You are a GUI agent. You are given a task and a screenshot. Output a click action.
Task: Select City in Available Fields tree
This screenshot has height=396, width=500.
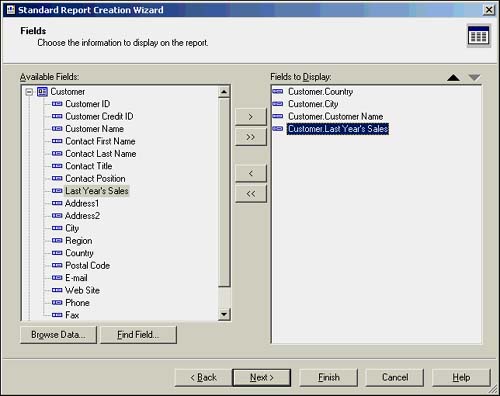point(72,228)
